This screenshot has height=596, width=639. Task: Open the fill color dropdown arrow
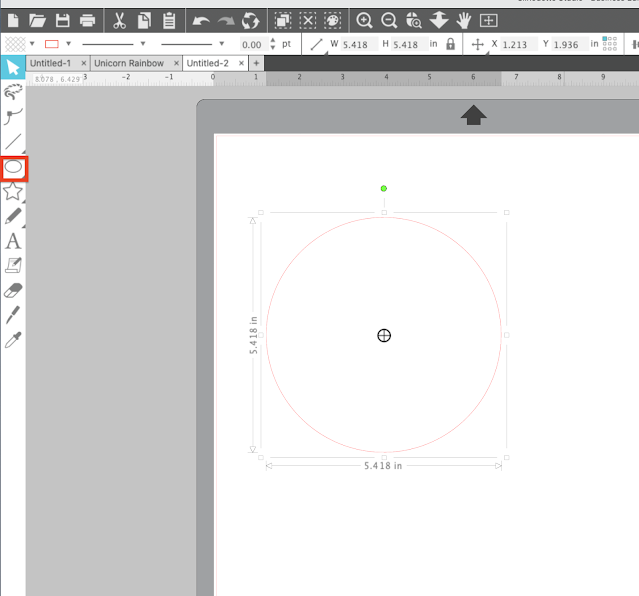(32, 44)
